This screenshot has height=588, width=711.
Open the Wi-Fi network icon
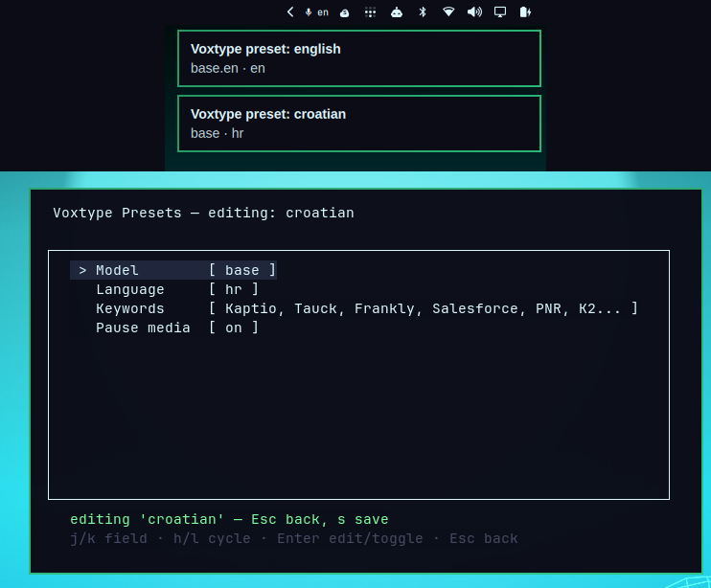pyautogui.click(x=448, y=11)
